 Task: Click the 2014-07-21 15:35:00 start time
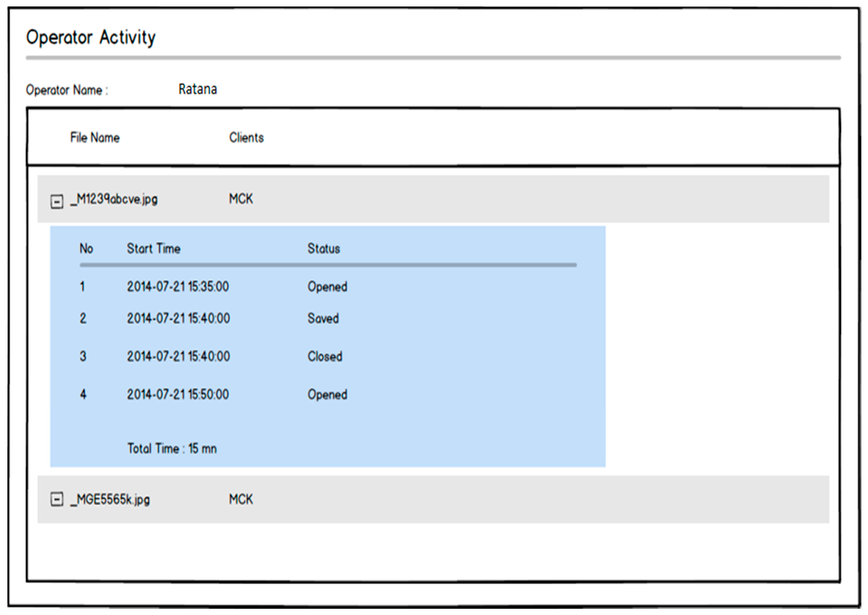coord(178,287)
